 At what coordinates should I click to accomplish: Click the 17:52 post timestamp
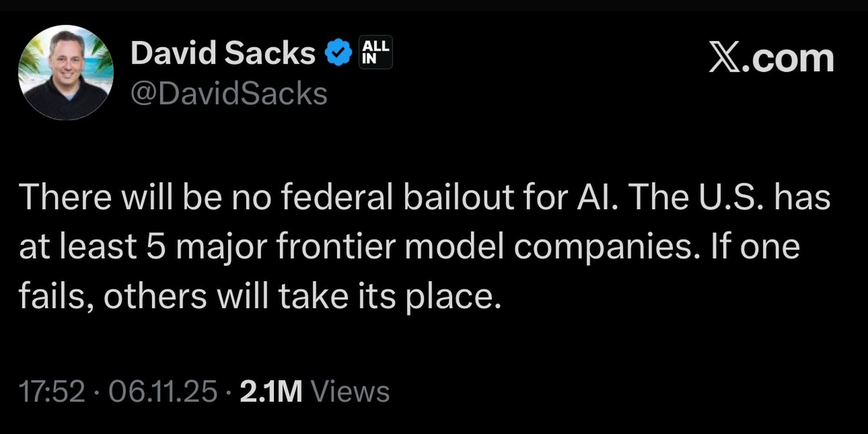click(52, 391)
